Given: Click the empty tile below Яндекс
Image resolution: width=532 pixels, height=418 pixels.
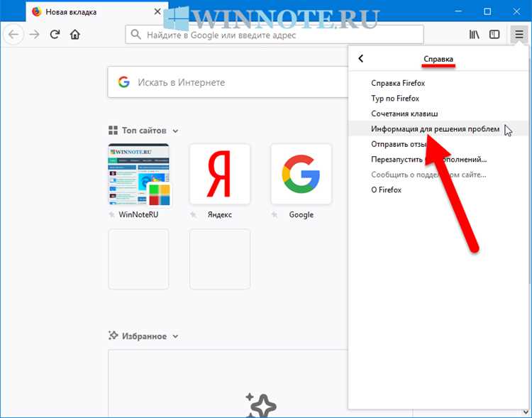Looking at the screenshot, I should point(220,259).
